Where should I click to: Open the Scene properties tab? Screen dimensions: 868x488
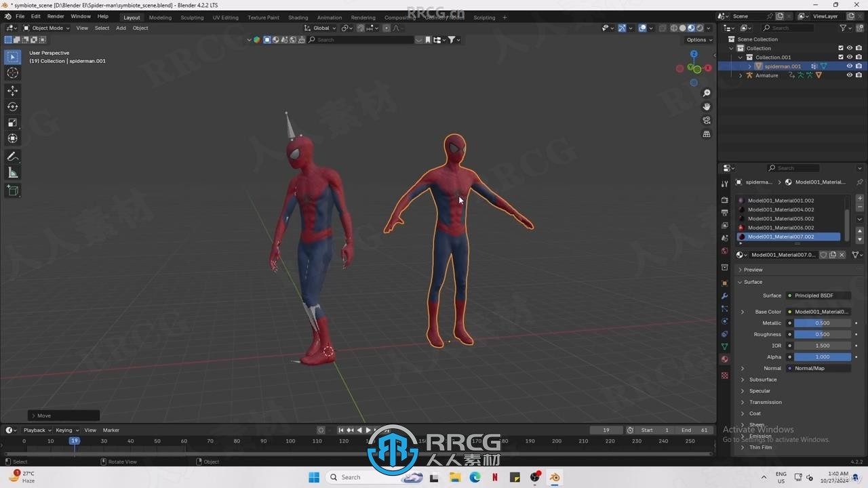[x=724, y=238]
